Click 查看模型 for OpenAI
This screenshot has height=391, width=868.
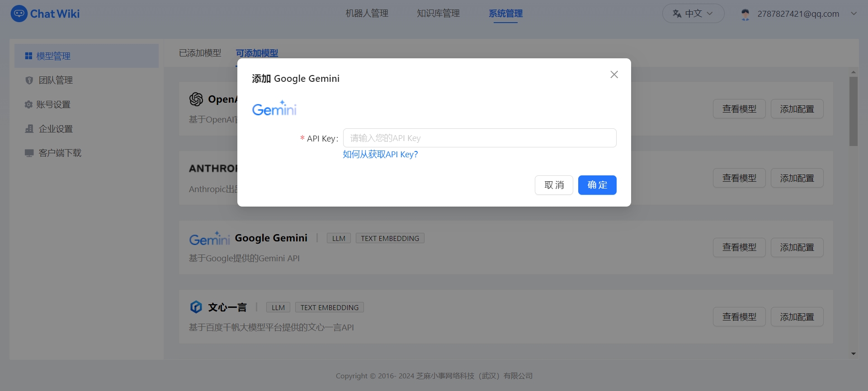(x=739, y=109)
